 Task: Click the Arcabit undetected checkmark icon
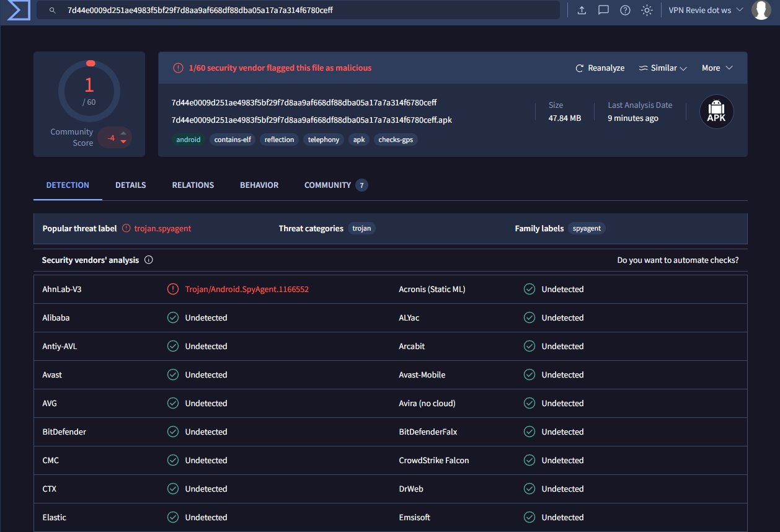click(x=530, y=346)
